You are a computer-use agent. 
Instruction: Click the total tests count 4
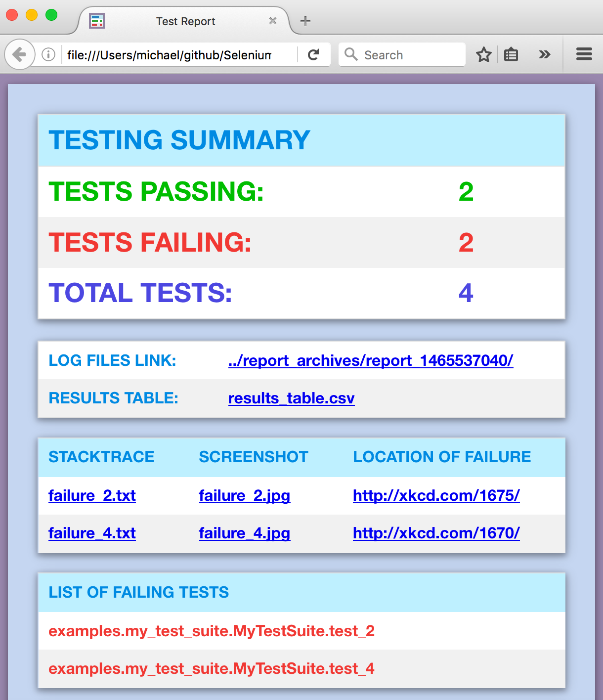(x=466, y=293)
